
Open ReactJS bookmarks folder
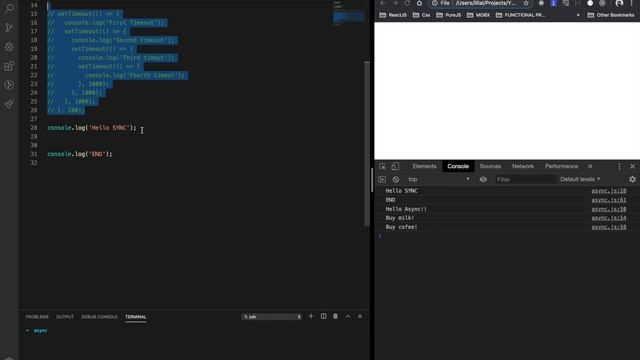coord(393,15)
